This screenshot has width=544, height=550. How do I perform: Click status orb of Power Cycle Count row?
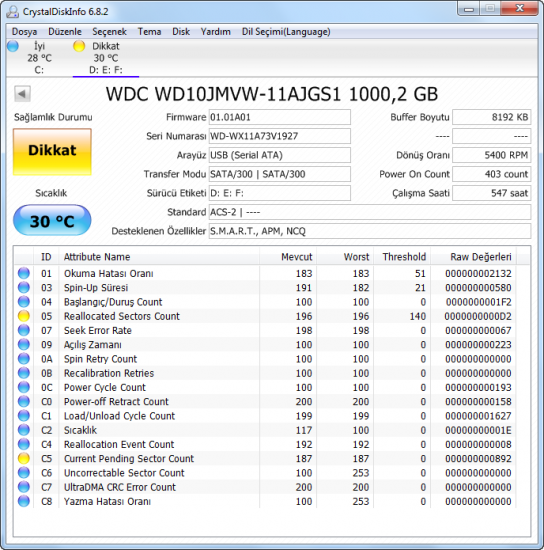(x=24, y=387)
